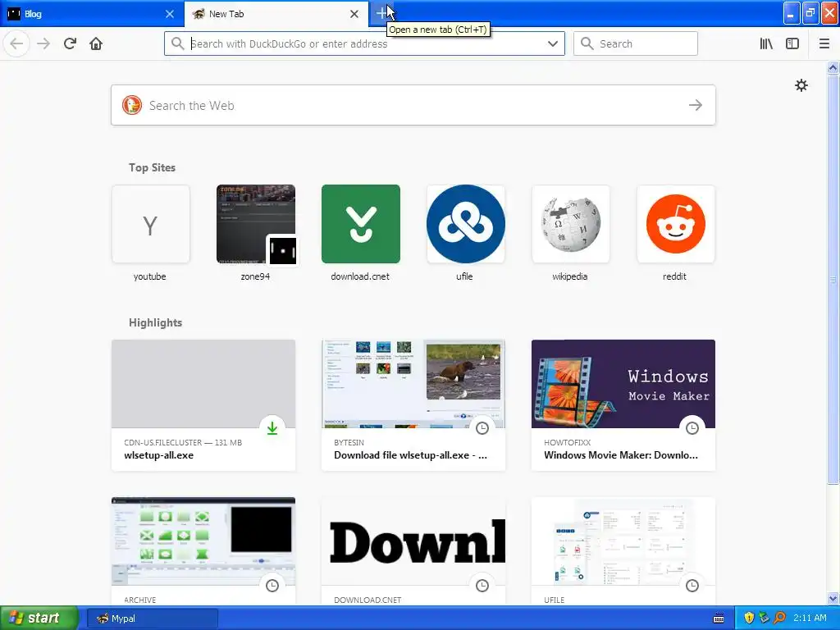Expand the address bar history dropdown
840x630 pixels.
553,43
